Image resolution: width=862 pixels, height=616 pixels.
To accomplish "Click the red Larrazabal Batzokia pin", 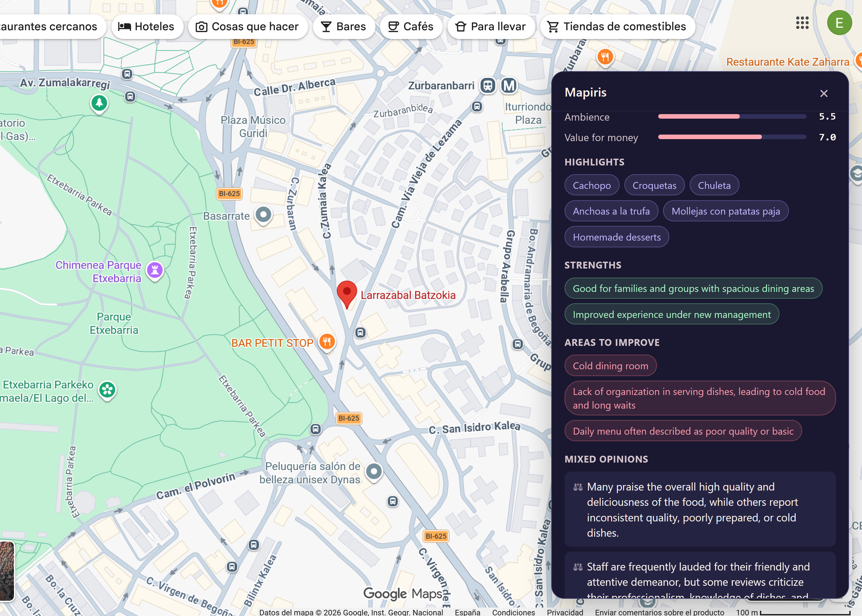I will [346, 294].
